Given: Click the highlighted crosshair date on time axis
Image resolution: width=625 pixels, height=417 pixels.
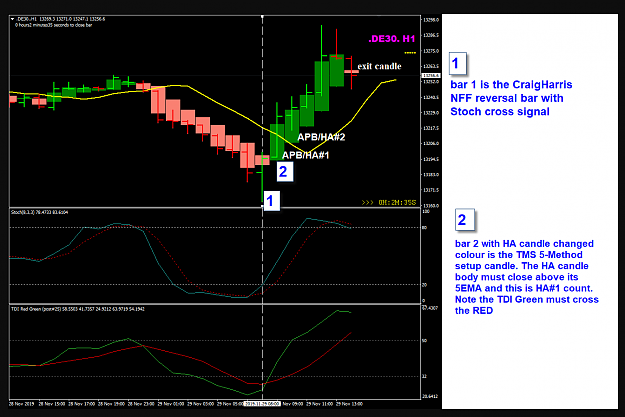Looking at the screenshot, I should 262,404.
